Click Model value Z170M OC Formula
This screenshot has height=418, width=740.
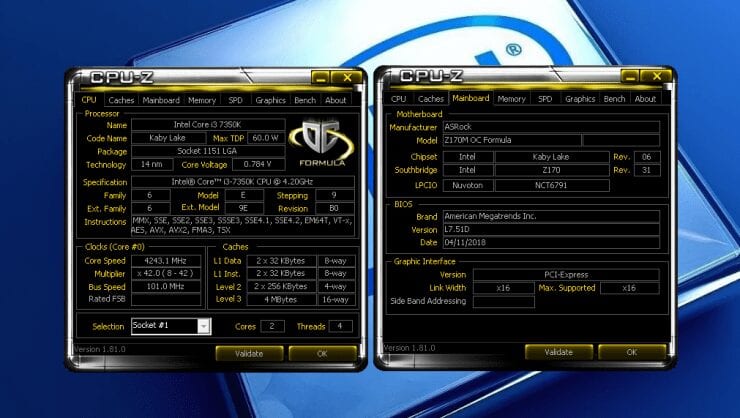pos(512,140)
